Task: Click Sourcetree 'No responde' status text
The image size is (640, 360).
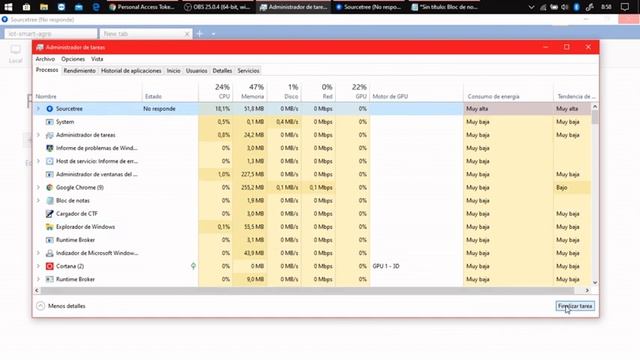Action: point(159,109)
